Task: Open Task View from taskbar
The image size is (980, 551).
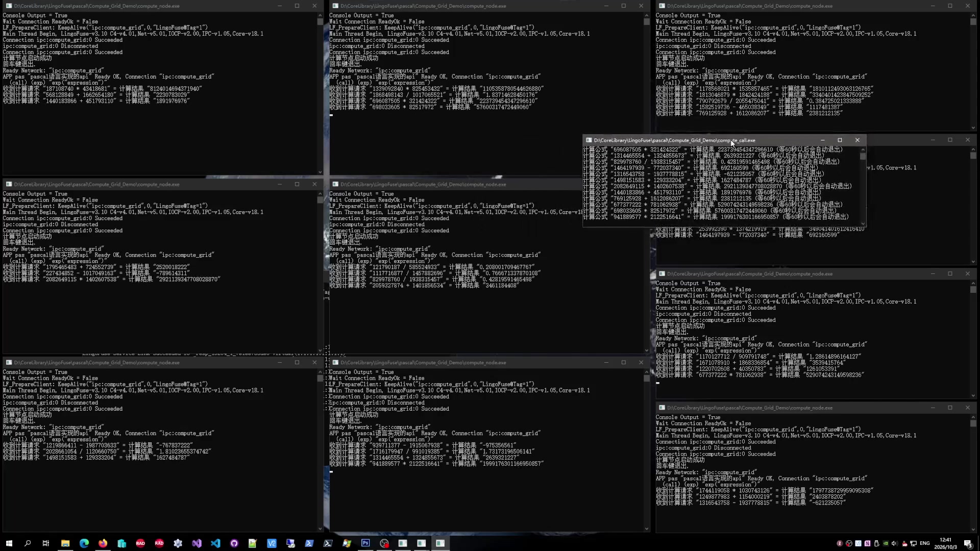Action: click(x=46, y=543)
